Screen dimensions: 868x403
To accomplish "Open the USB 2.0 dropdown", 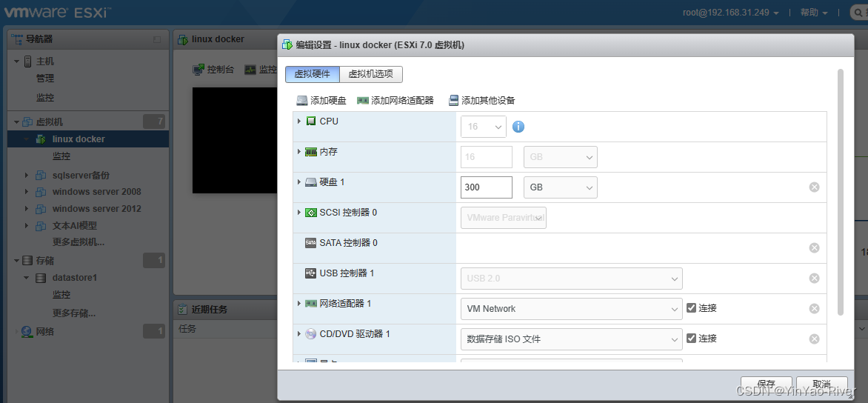I will [x=571, y=279].
